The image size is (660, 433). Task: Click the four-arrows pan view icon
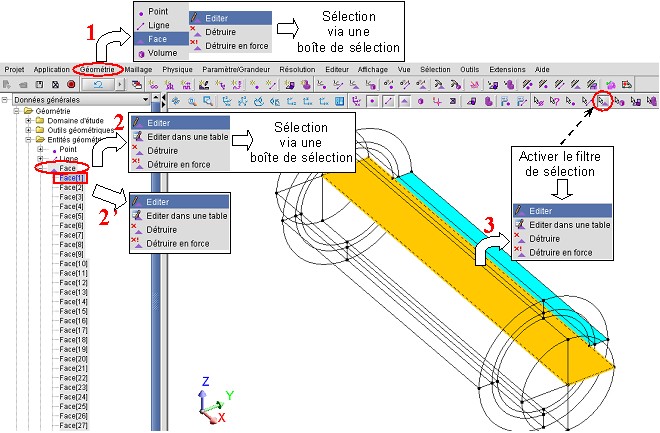[x=175, y=101]
